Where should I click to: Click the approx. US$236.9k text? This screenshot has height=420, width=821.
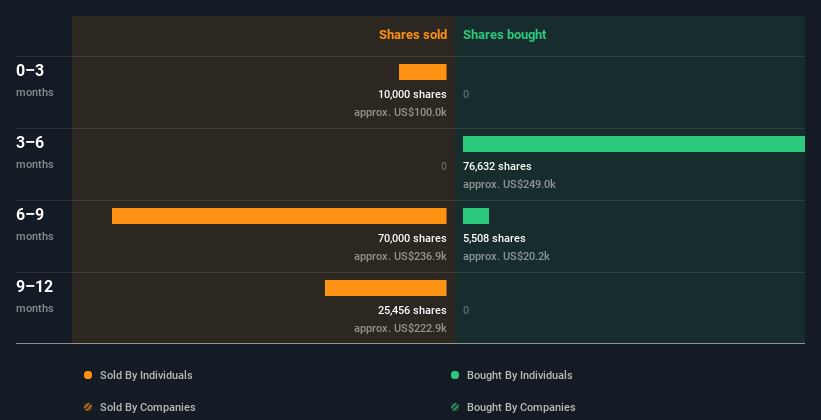pyautogui.click(x=400, y=256)
